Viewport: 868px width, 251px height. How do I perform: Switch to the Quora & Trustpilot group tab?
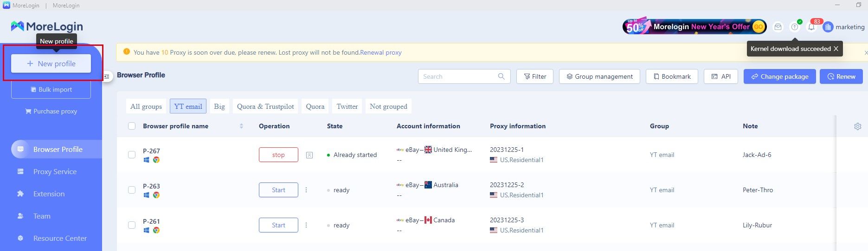[x=265, y=107]
